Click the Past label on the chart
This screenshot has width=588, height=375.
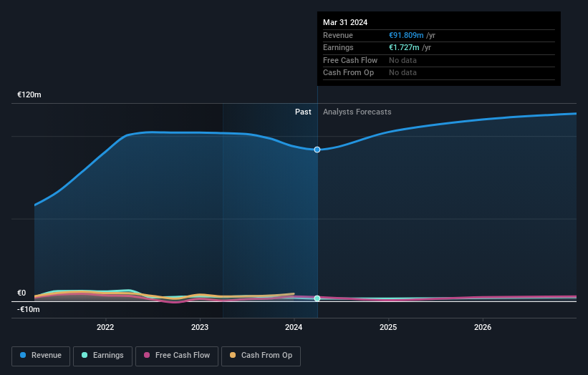[x=303, y=112]
